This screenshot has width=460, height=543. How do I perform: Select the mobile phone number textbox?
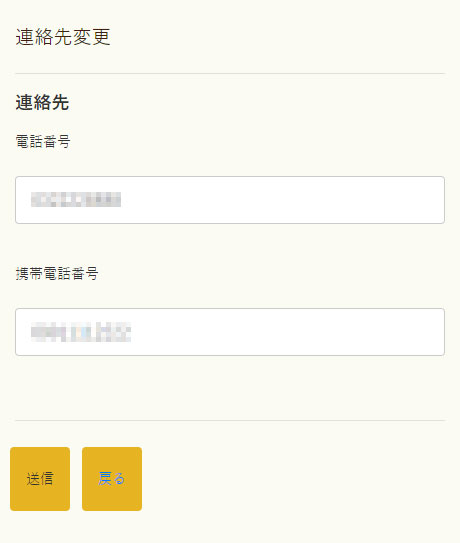click(x=230, y=332)
